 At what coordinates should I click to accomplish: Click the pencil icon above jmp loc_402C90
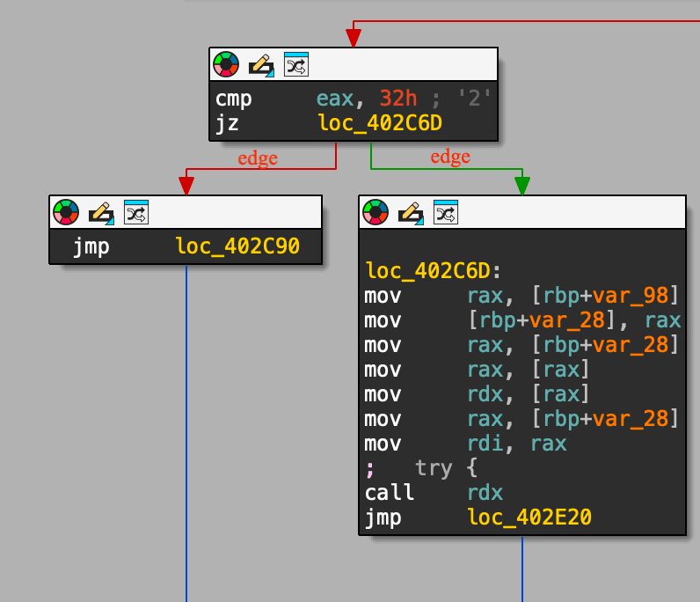pos(101,212)
